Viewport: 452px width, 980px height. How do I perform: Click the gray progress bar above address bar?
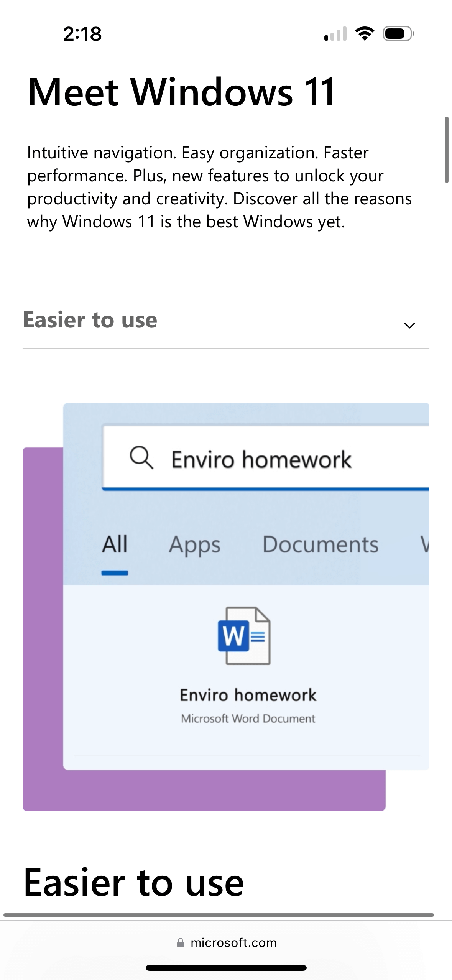tap(219, 915)
